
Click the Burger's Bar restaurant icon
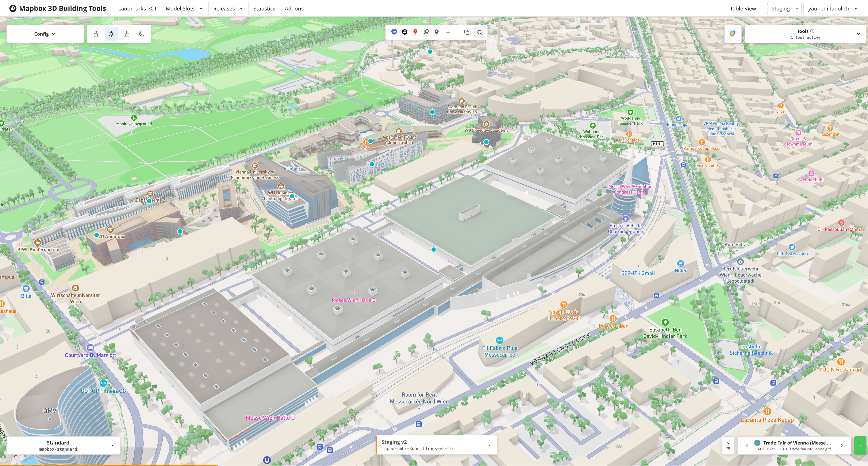[613, 318]
